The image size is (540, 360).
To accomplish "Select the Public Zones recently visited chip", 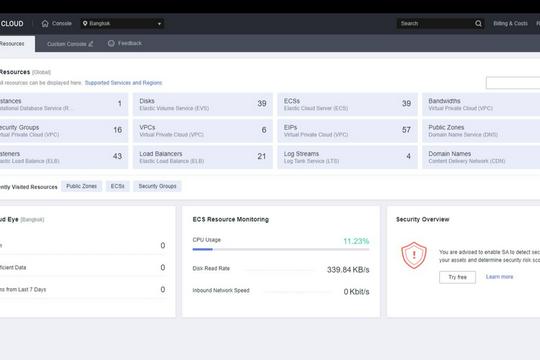I will pyautogui.click(x=82, y=186).
